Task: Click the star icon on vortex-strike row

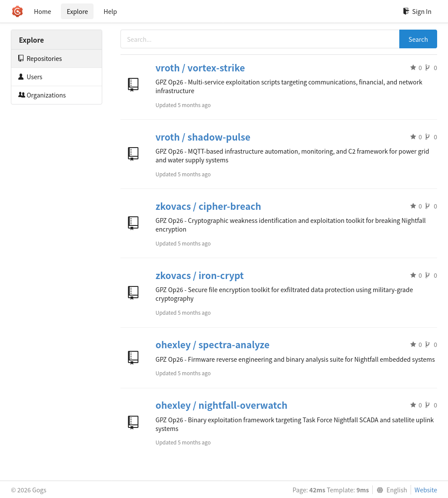Action: [x=413, y=67]
